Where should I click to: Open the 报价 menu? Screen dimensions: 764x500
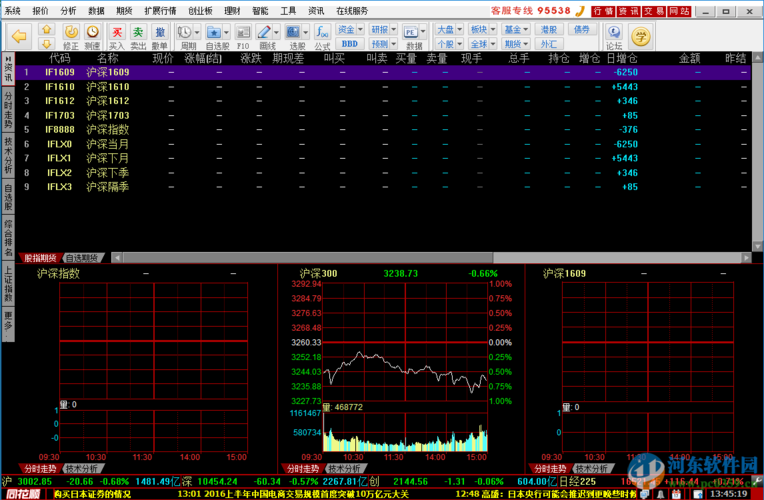click(40, 11)
